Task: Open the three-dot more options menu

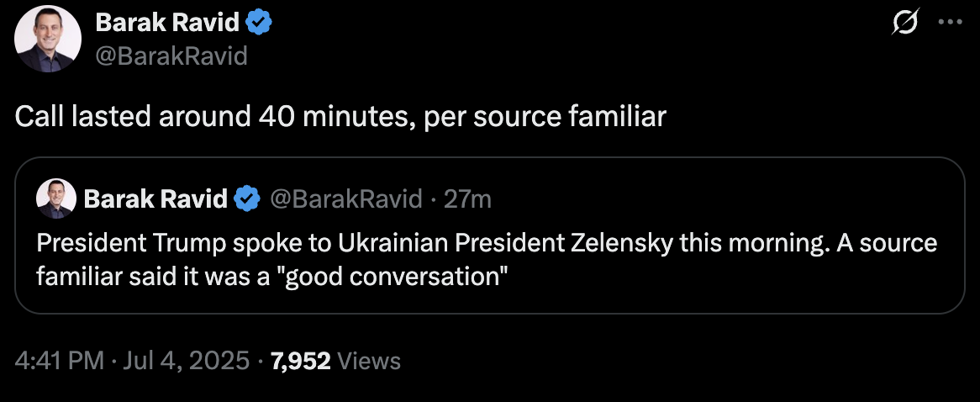Action: coord(951,25)
